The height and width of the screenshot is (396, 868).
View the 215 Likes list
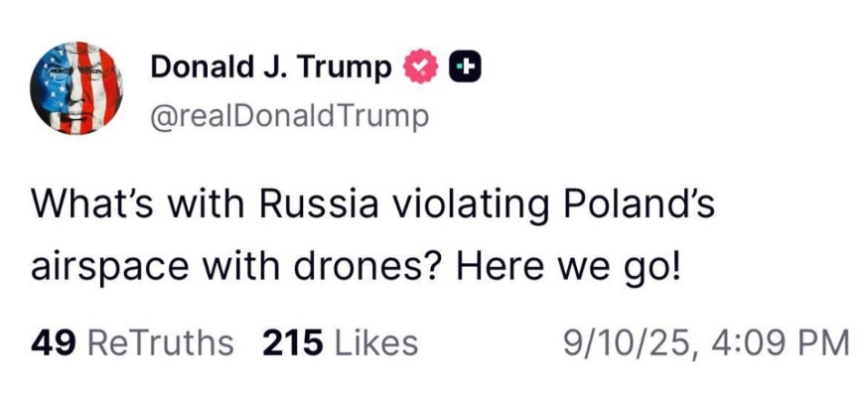tap(340, 343)
